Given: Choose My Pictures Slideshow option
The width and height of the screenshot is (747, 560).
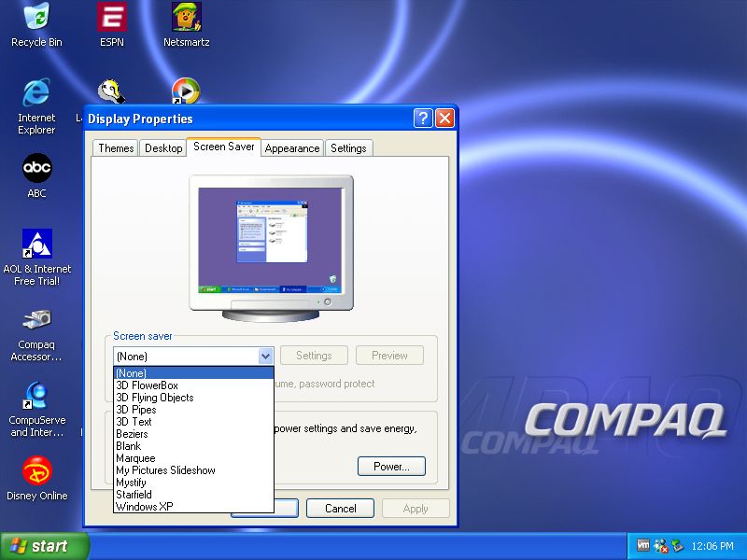Looking at the screenshot, I should [x=193, y=470].
